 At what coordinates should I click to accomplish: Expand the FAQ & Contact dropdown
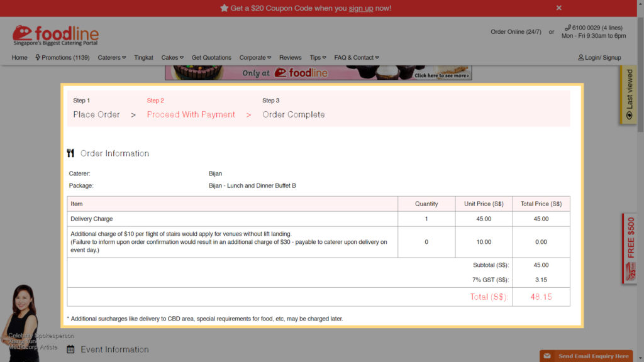[x=356, y=58]
